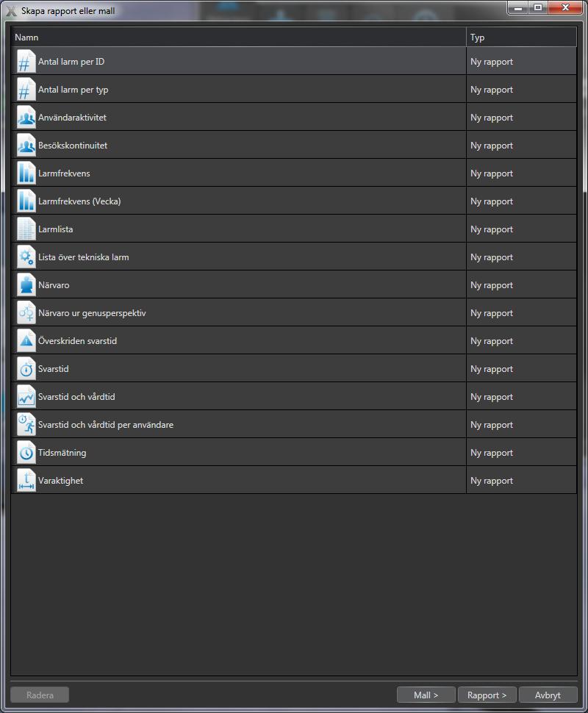588x713 pixels.
Task: Click the Avbryt button
Action: 548,695
